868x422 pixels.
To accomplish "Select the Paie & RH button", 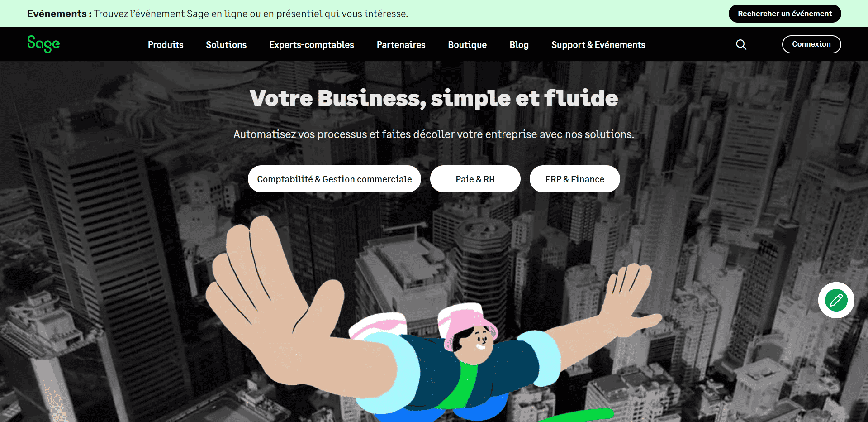I will pyautogui.click(x=475, y=179).
